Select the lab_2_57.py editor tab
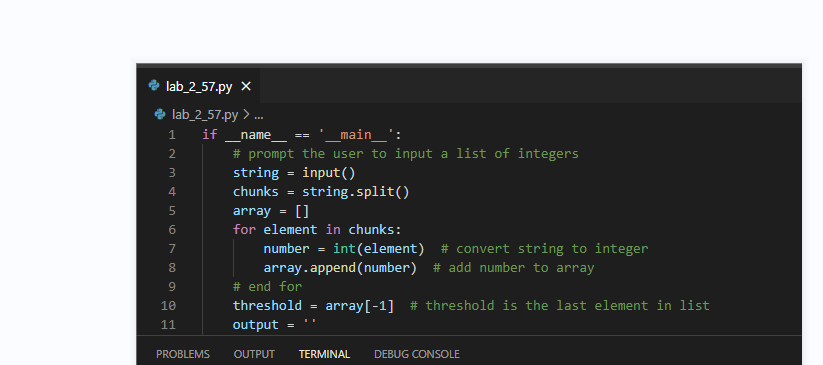Screen dimensions: 823x365 [x=198, y=86]
